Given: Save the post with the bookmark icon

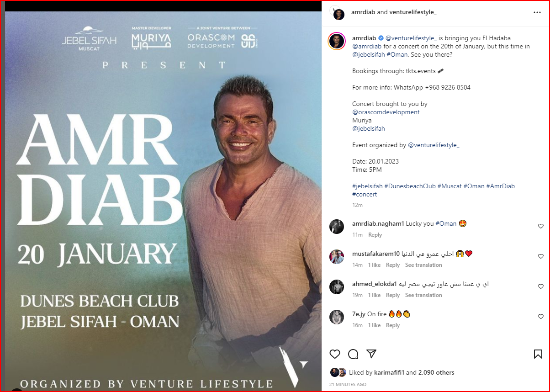Looking at the screenshot, I should pyautogui.click(x=538, y=354).
